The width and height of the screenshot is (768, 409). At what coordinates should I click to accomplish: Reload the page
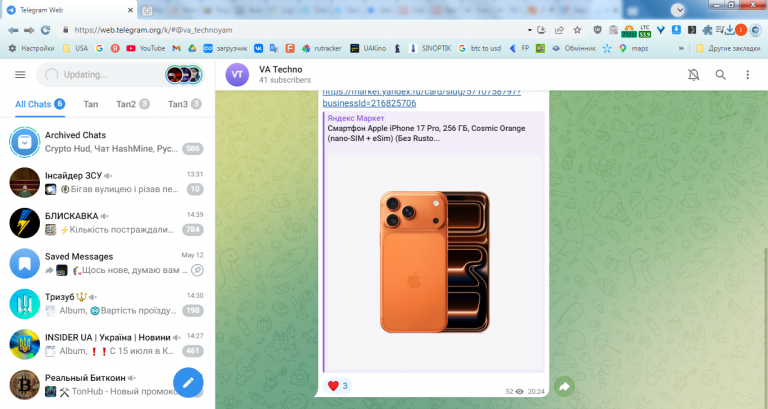pyautogui.click(x=46, y=30)
